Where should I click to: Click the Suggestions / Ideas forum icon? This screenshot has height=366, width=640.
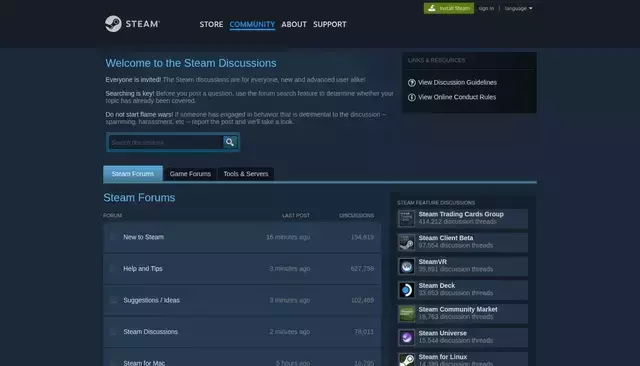click(x=113, y=300)
